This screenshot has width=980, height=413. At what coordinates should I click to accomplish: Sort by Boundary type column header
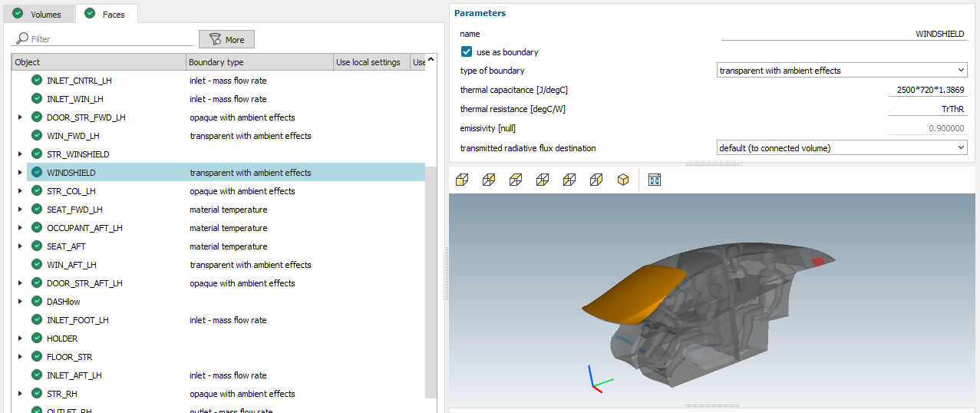259,62
